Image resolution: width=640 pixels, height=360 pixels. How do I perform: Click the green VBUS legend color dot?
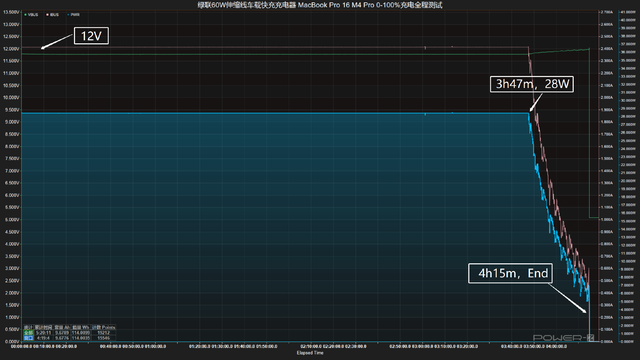click(x=26, y=15)
